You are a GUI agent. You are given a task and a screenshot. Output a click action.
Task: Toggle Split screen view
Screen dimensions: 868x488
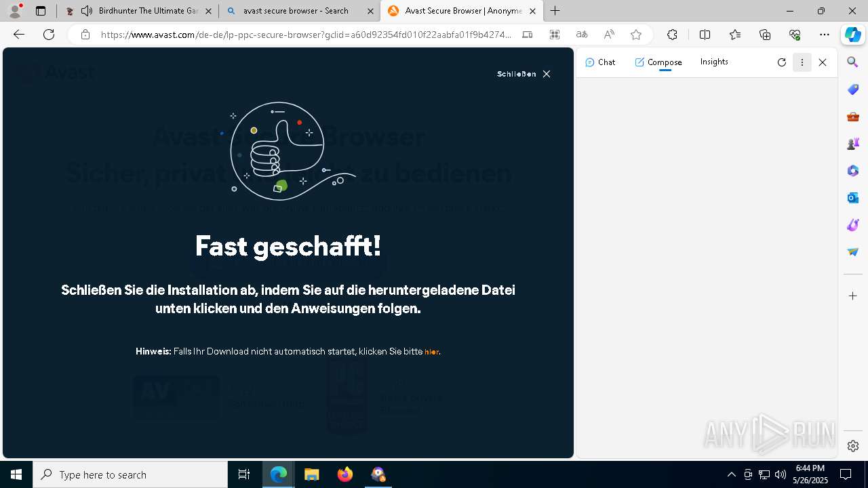tap(705, 35)
